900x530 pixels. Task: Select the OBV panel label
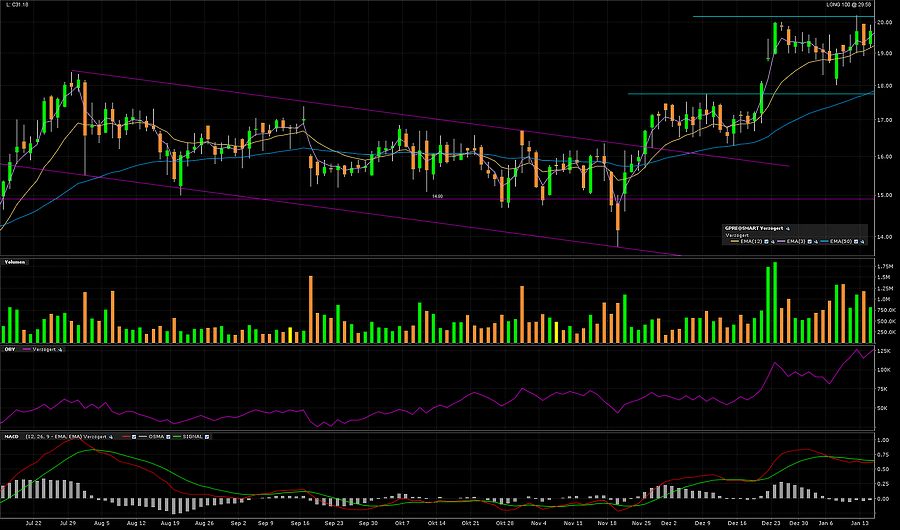pyautogui.click(x=9, y=349)
